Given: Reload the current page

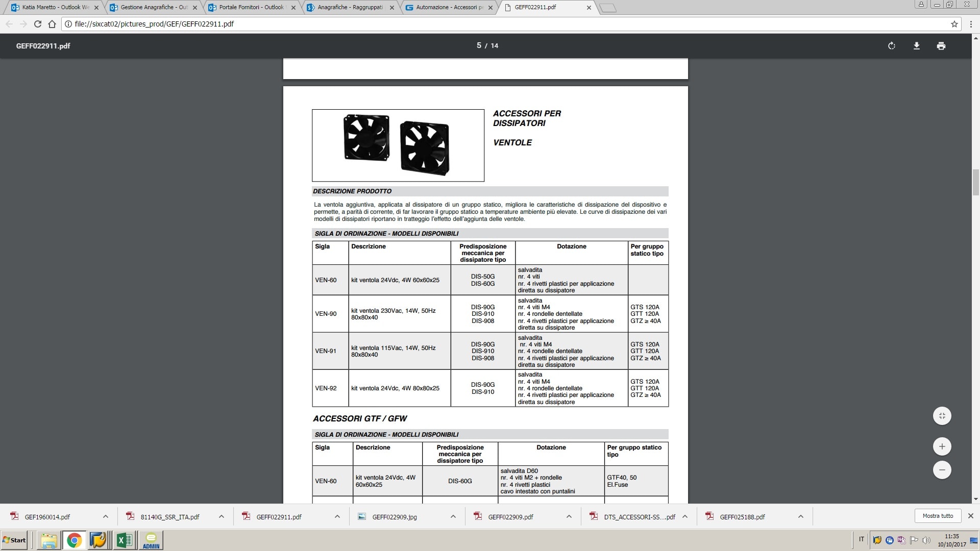Looking at the screenshot, I should pyautogui.click(x=37, y=24).
